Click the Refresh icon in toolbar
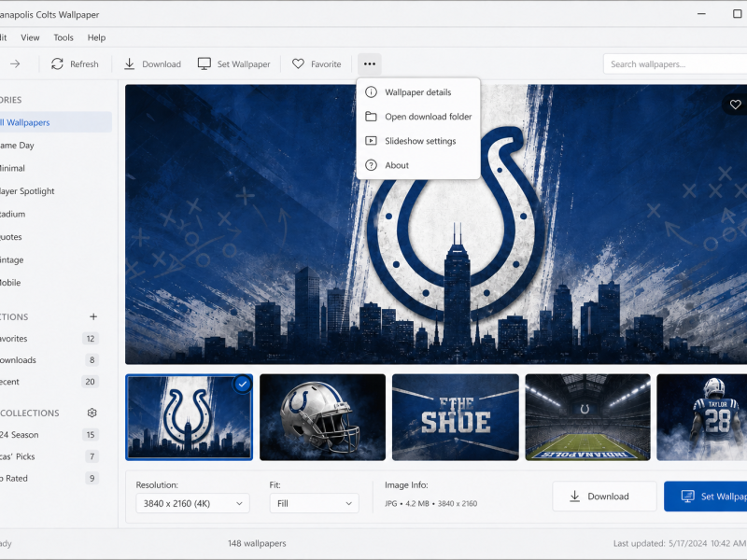The height and width of the screenshot is (560, 747). [57, 63]
